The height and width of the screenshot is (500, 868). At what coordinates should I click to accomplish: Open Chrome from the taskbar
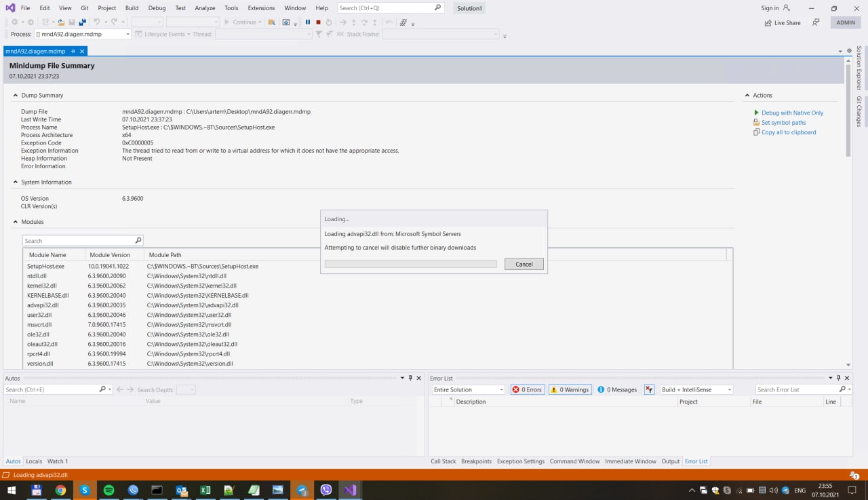click(60, 490)
